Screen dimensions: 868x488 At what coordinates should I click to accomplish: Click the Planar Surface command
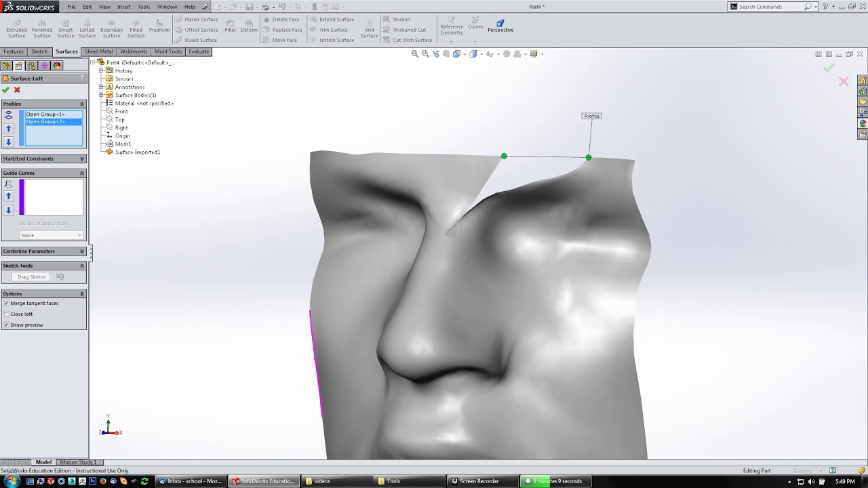pos(196,19)
